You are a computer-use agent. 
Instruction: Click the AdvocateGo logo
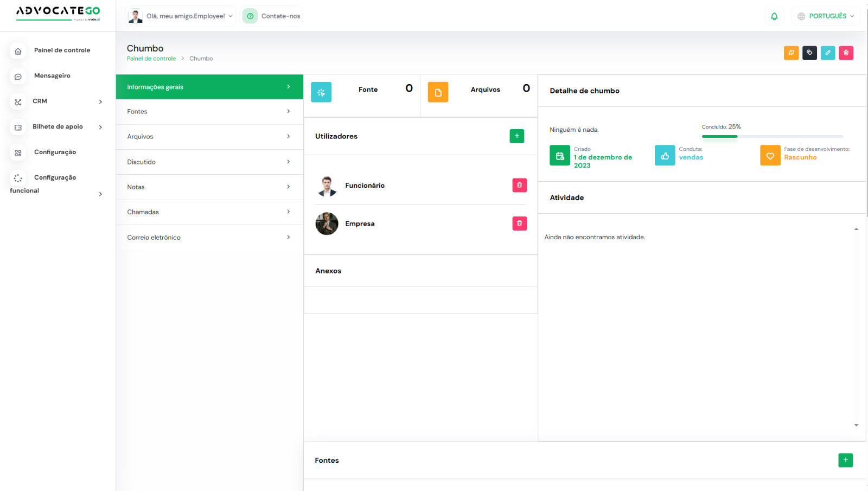pyautogui.click(x=58, y=13)
